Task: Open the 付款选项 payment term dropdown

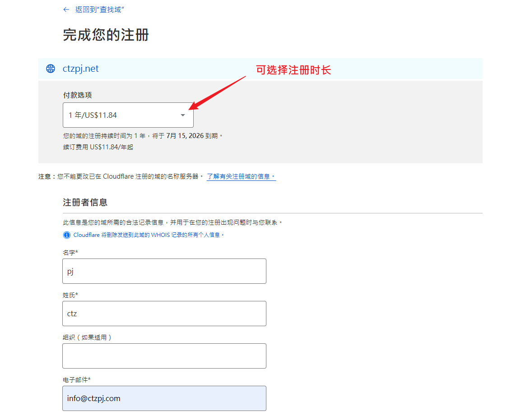Action: pyautogui.click(x=128, y=115)
